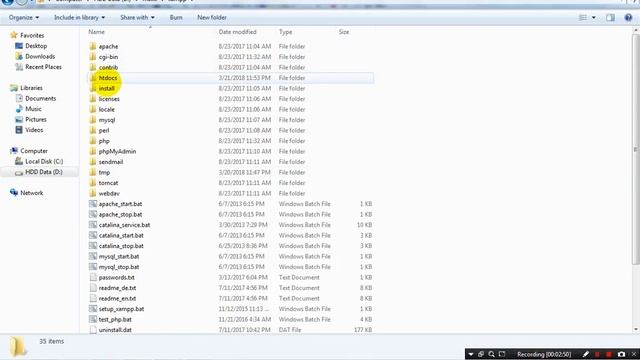
Task: Open the Organize dropdown menu
Action: tap(24, 18)
